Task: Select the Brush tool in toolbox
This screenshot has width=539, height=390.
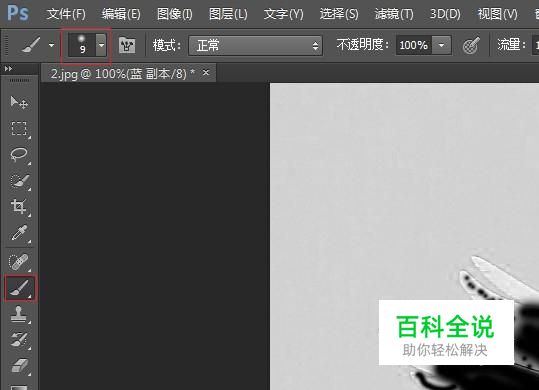Action: pyautogui.click(x=20, y=288)
